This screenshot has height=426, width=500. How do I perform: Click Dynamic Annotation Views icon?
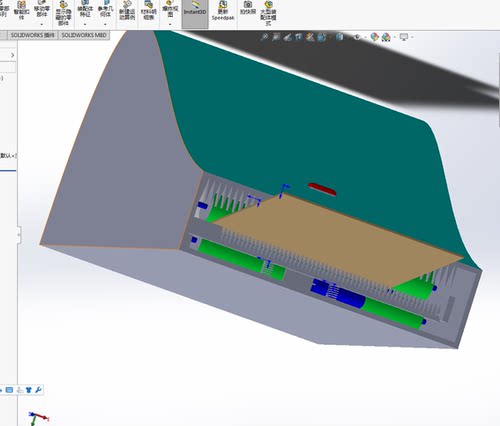pos(310,37)
